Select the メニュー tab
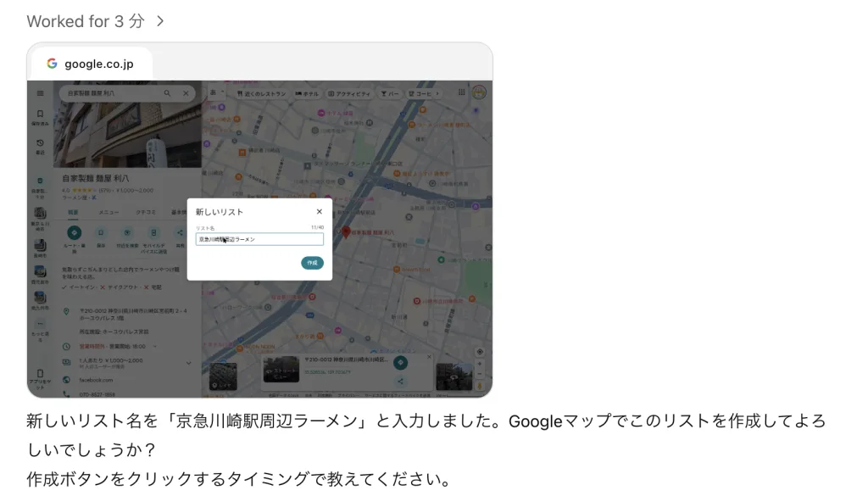The width and height of the screenshot is (868, 496). (x=108, y=212)
